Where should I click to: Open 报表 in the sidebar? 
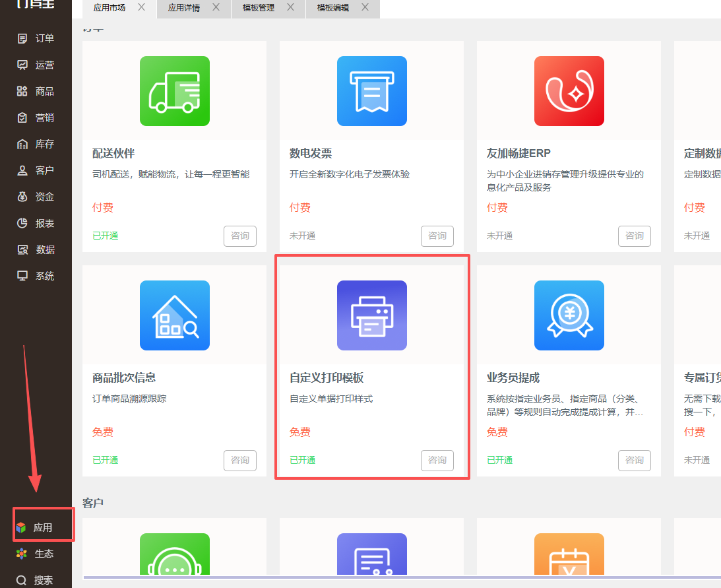(36, 223)
